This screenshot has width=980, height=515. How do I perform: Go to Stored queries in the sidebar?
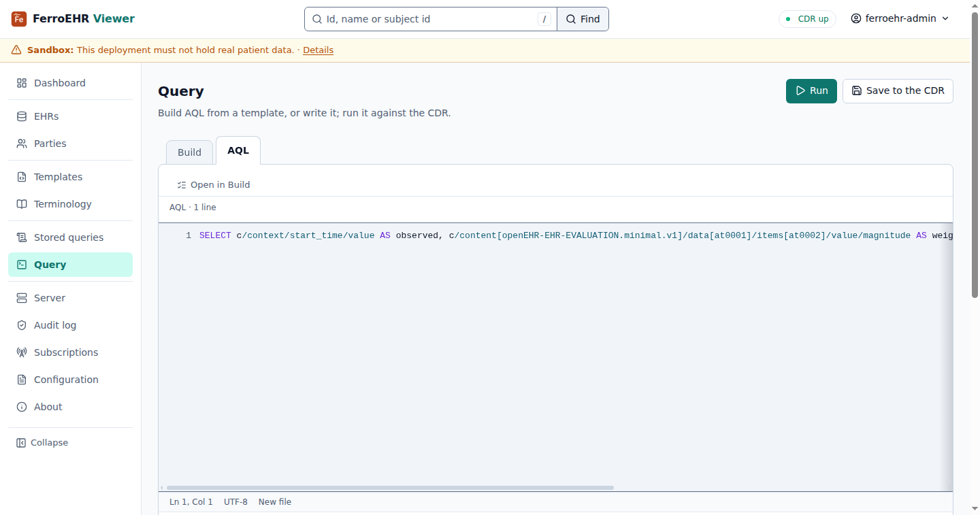70,237
